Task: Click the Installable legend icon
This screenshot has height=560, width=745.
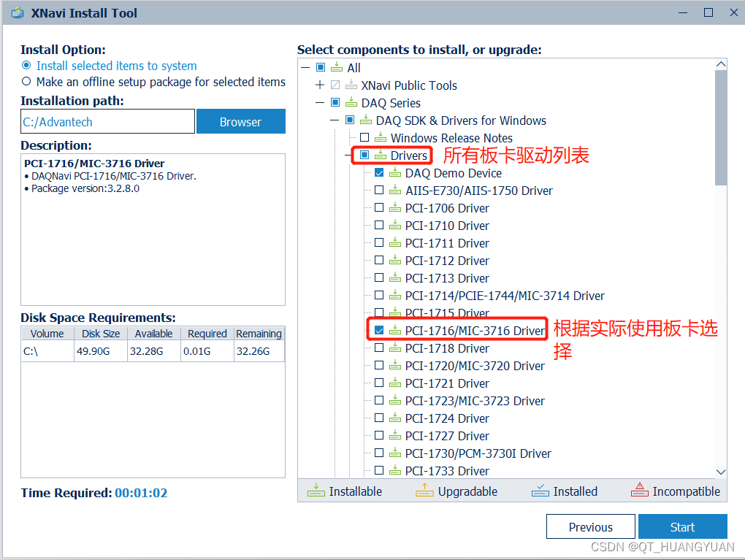Action: 316,491
